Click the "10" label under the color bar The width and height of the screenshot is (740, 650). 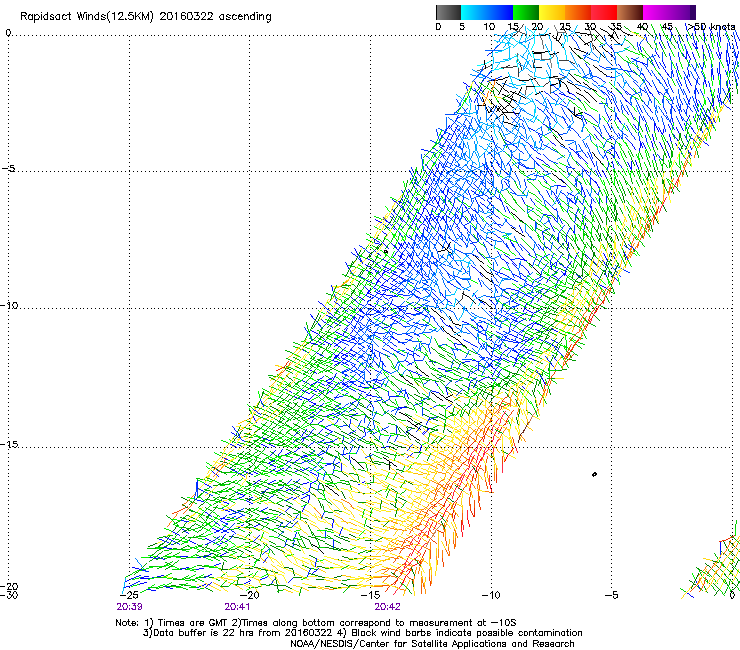489,27
